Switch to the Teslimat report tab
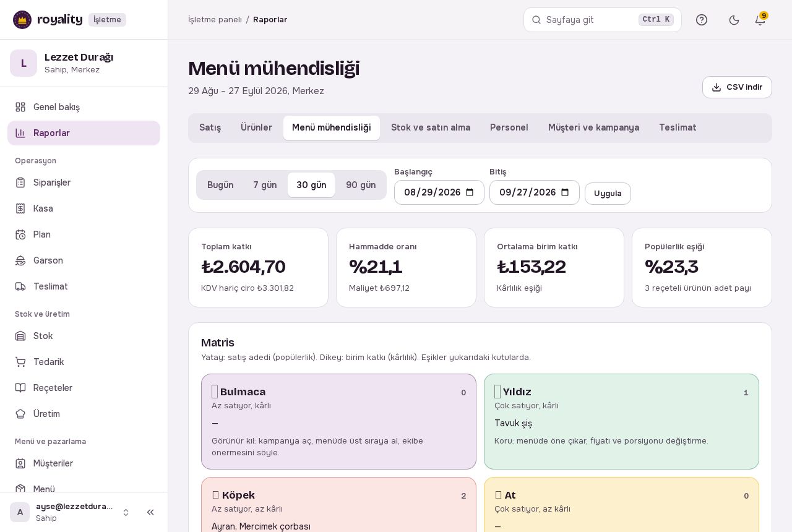 click(678, 128)
